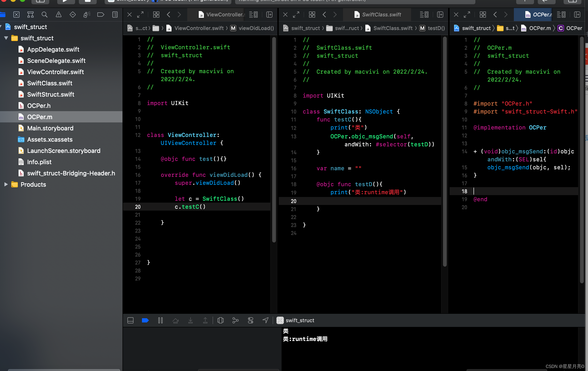588x371 pixels.
Task: Adjust editor options in SwiftClass pane
Action: pos(424,15)
